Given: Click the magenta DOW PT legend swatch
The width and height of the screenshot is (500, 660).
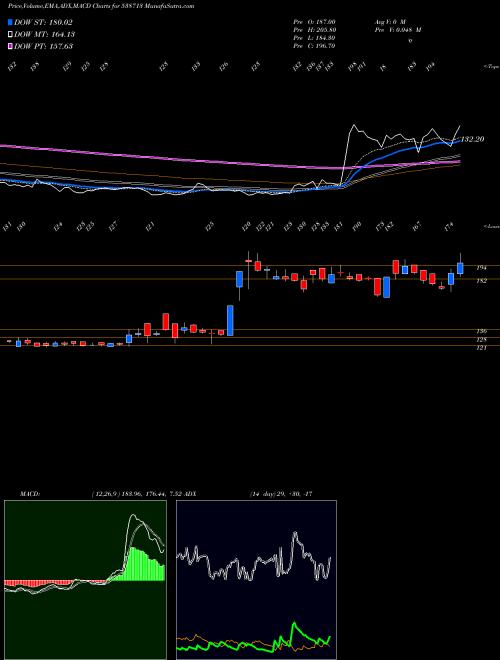Looking at the screenshot, I should (x=10, y=46).
